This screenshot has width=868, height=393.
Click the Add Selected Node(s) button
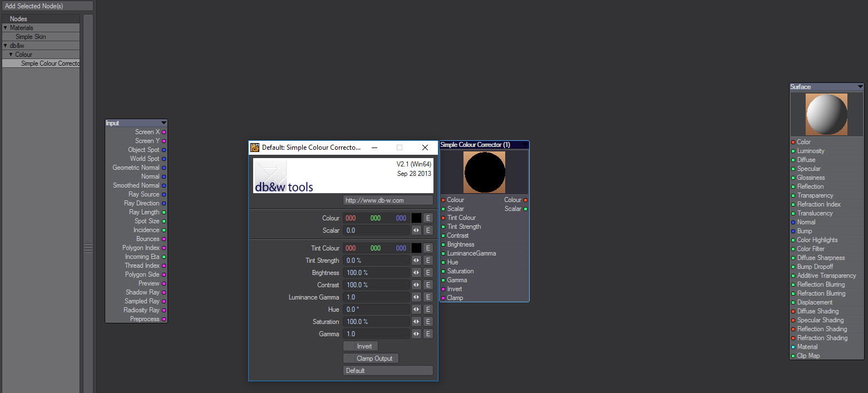47,6
